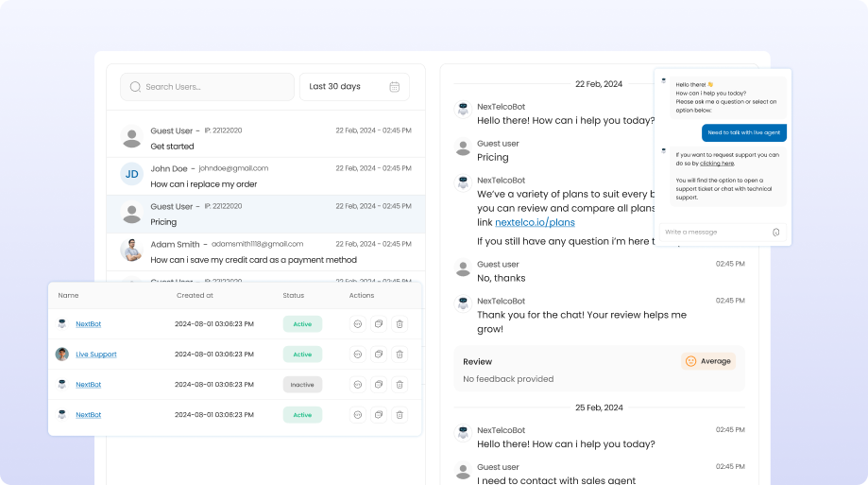Click the Live Support name link
Screen dimensions: 868x485
(96, 355)
